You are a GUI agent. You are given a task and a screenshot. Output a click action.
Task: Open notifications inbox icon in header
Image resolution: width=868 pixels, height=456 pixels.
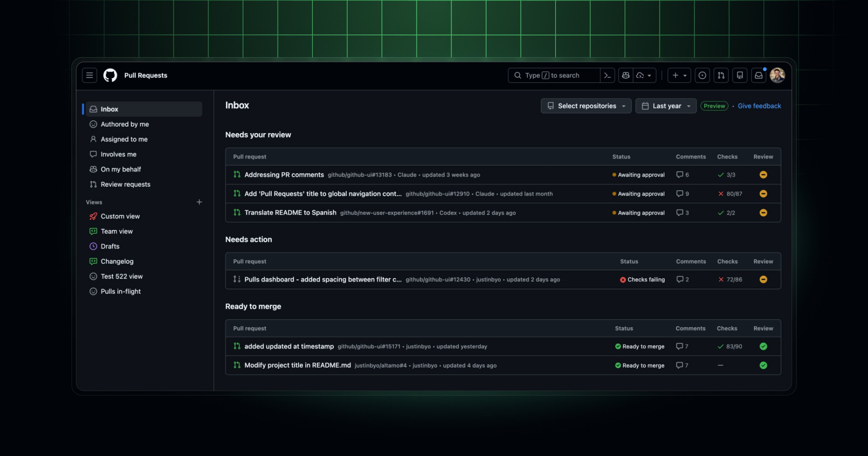point(759,75)
